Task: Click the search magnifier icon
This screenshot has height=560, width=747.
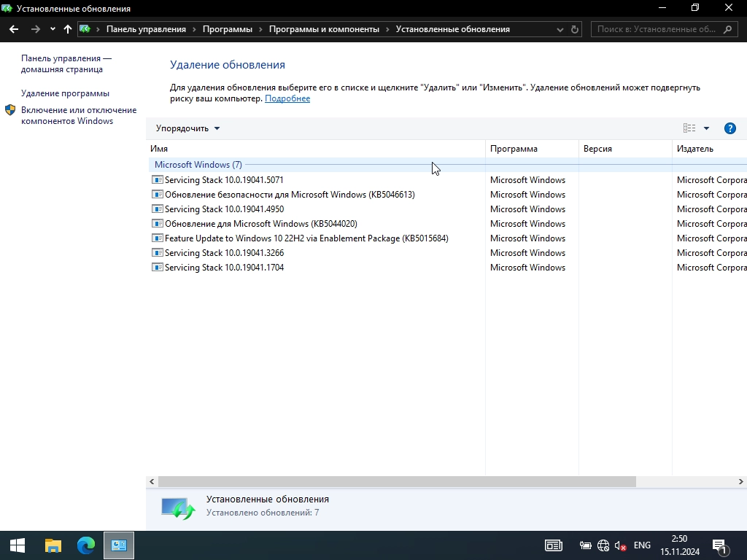Action: click(727, 29)
